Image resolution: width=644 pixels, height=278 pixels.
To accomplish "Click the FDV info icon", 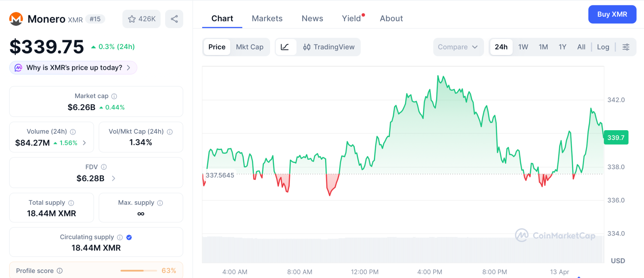I will pyautogui.click(x=104, y=167).
